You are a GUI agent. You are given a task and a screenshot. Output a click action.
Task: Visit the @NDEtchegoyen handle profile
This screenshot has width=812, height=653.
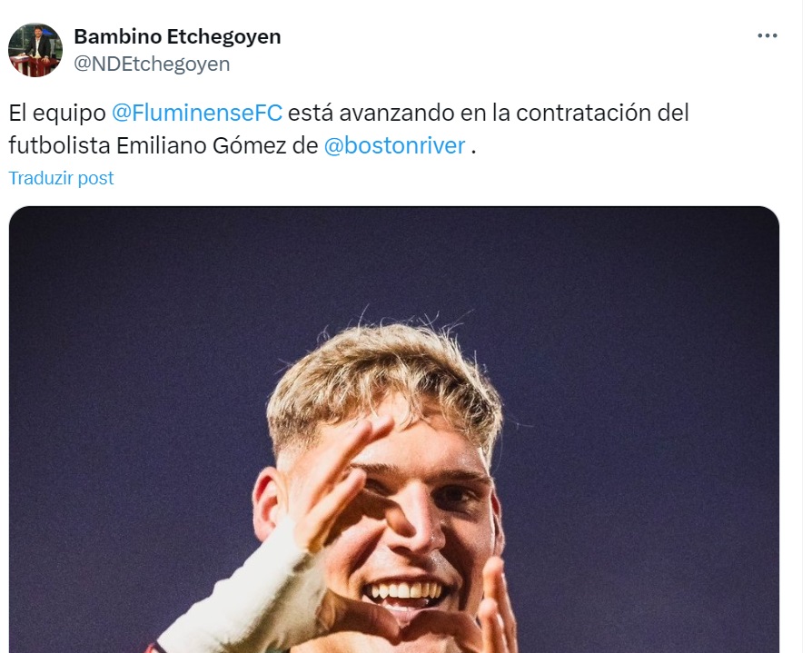point(152,64)
